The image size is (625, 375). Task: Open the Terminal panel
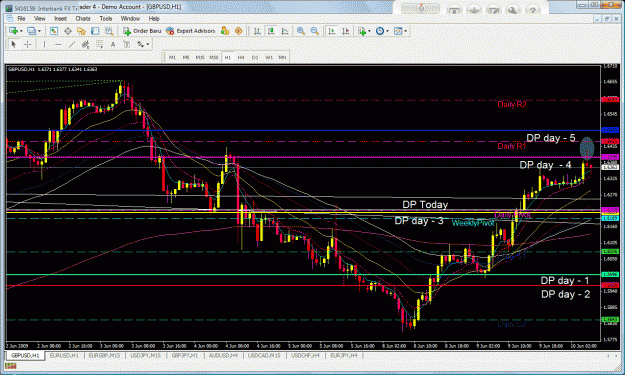(x=95, y=31)
